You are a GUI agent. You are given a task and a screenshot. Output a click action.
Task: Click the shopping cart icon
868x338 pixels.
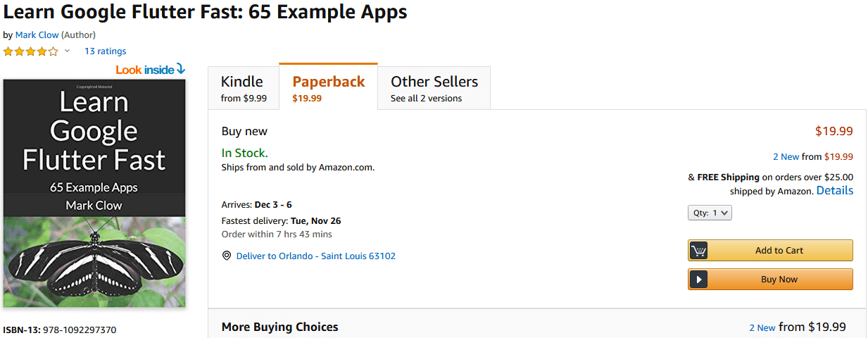click(x=698, y=251)
